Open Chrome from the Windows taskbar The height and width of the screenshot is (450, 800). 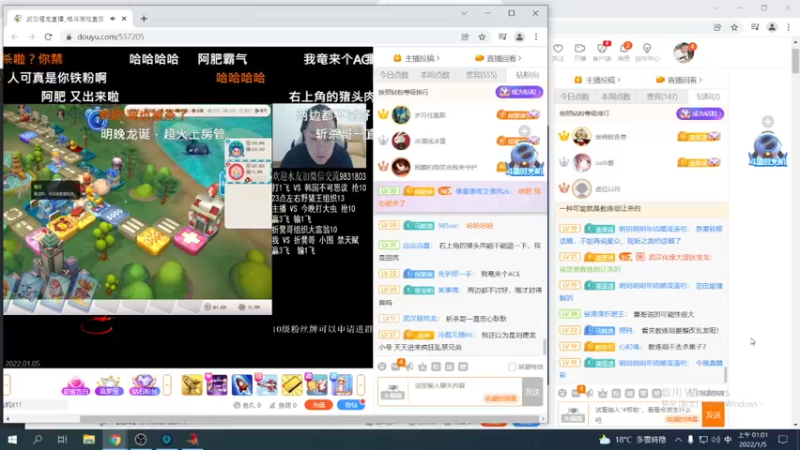[115, 439]
